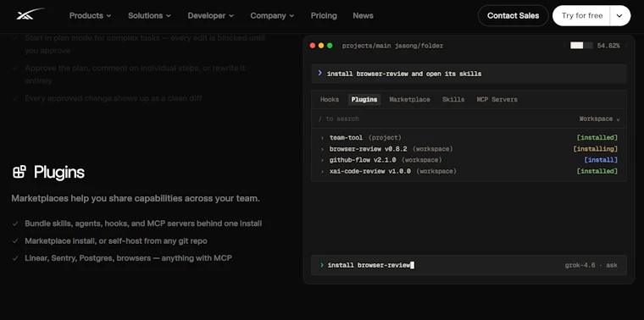This screenshot has height=320, width=644.
Task: Click the Plugins puzzle icon
Action: point(19,173)
